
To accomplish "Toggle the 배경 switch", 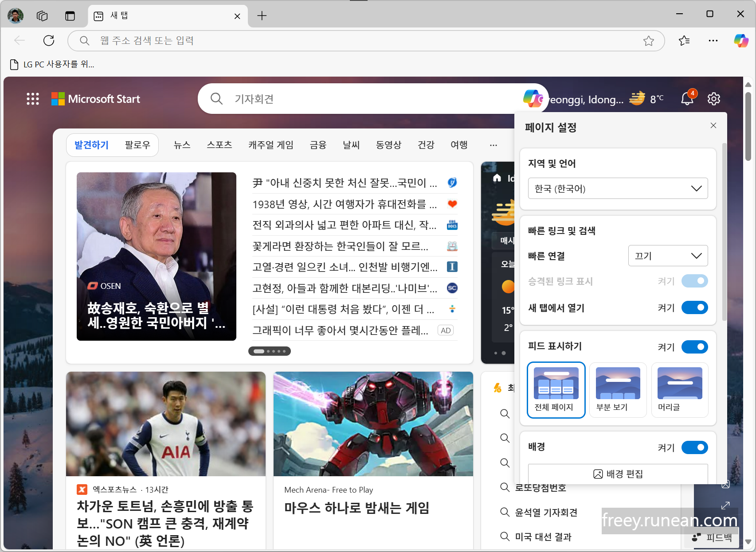I will [x=695, y=447].
